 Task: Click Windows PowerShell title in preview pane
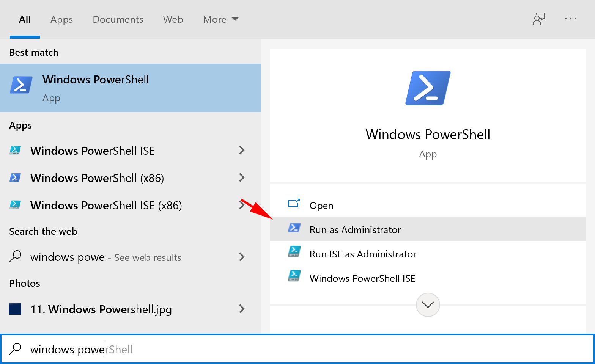[x=428, y=135]
